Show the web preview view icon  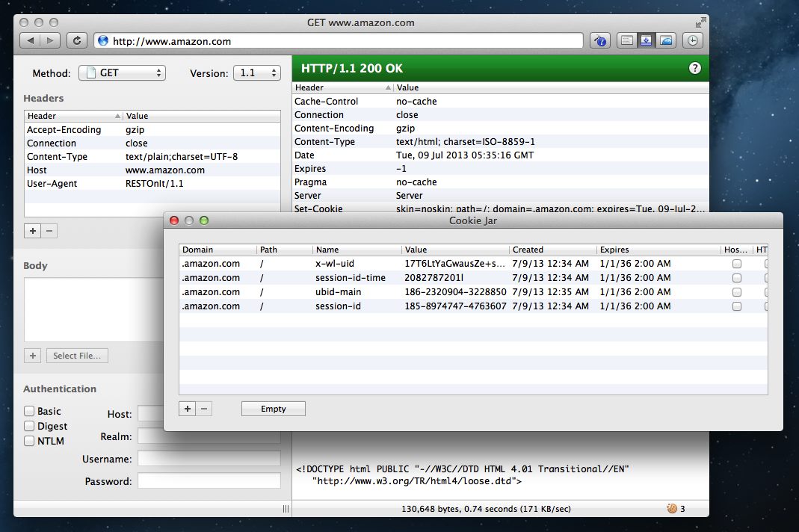666,41
